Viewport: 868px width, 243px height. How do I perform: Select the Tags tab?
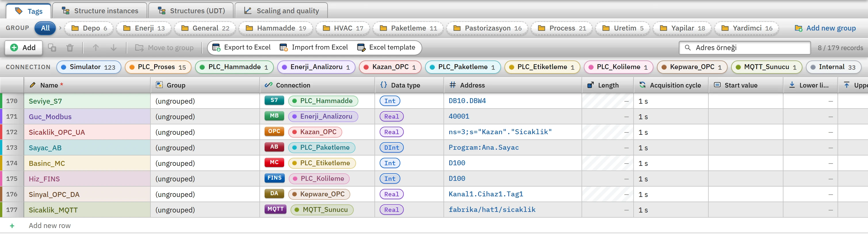click(x=29, y=11)
